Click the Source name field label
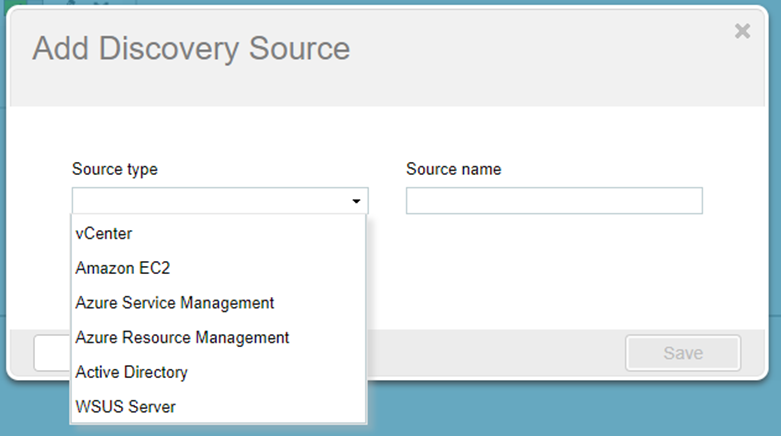 tap(453, 169)
